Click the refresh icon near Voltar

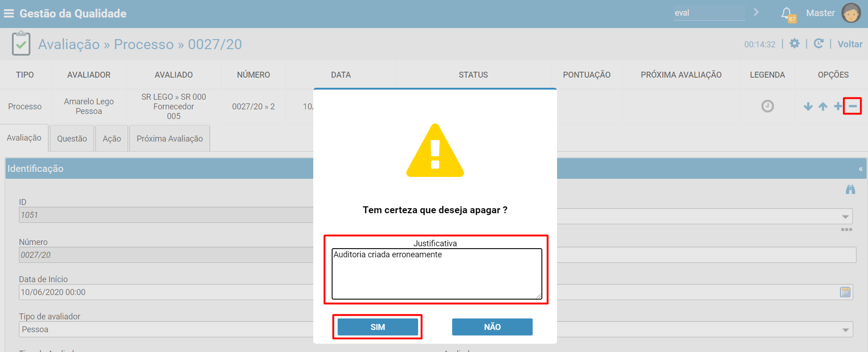click(x=818, y=44)
